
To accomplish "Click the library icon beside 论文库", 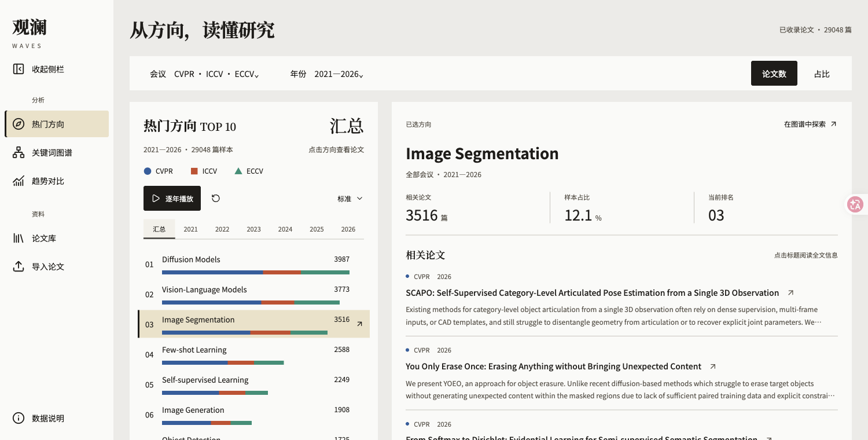I will [x=19, y=238].
